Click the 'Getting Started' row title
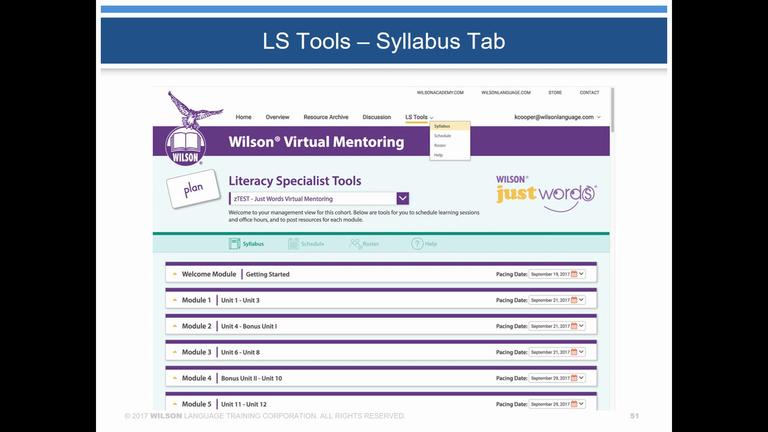 tap(267, 274)
